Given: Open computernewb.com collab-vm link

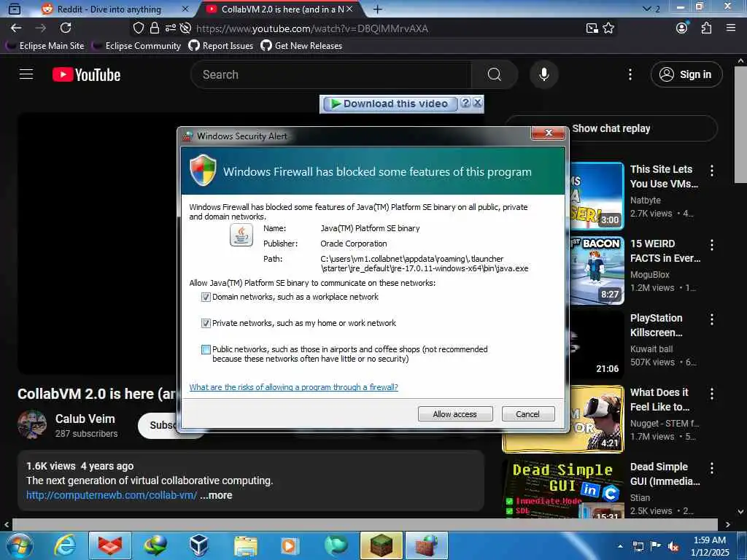Looking at the screenshot, I should [112, 495].
